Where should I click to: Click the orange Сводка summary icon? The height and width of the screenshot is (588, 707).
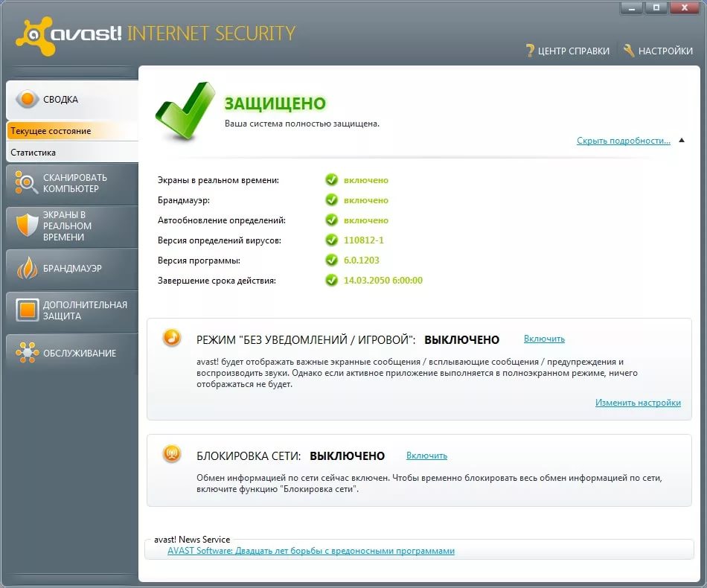click(x=27, y=99)
